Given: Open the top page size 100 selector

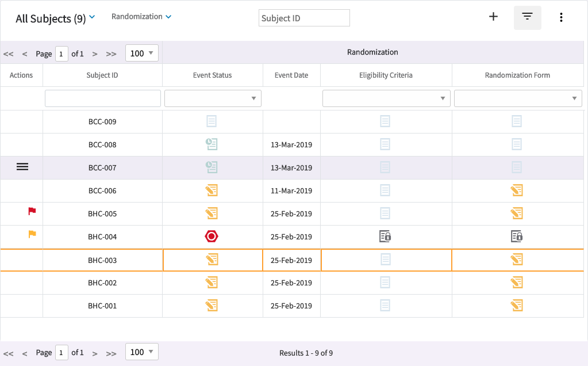Looking at the screenshot, I should click(142, 54).
